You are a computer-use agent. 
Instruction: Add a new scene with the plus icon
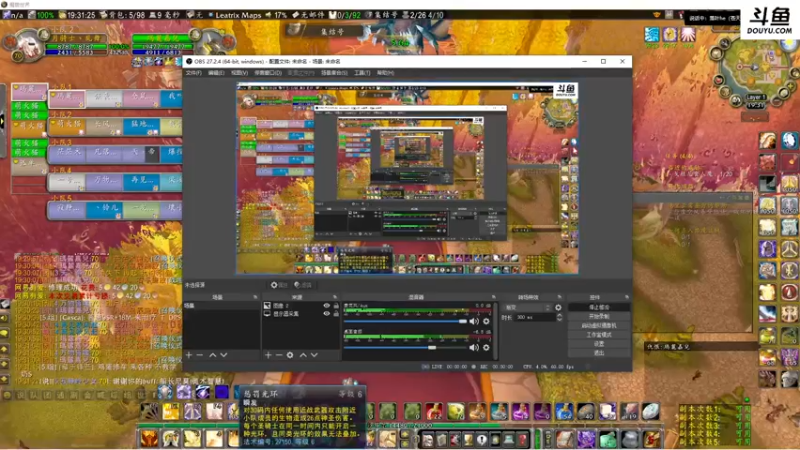click(x=189, y=355)
